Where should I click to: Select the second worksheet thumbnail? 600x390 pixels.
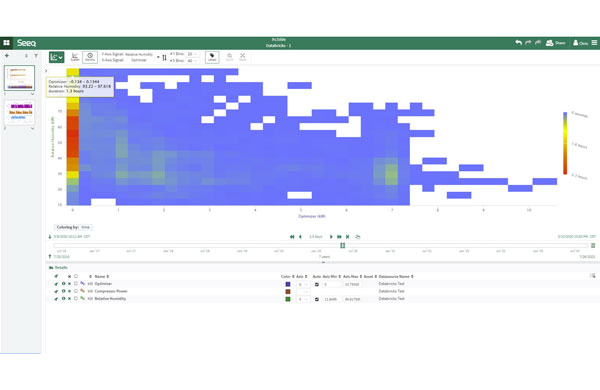tap(20, 112)
